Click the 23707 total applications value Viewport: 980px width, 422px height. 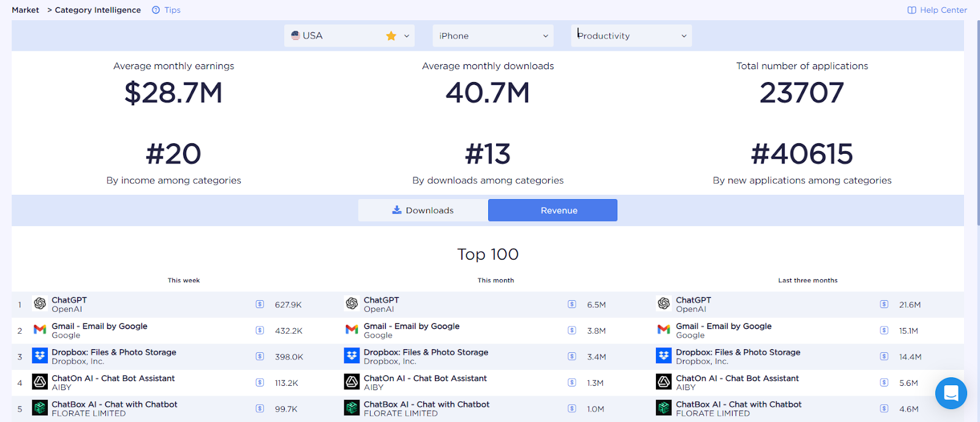pos(802,93)
